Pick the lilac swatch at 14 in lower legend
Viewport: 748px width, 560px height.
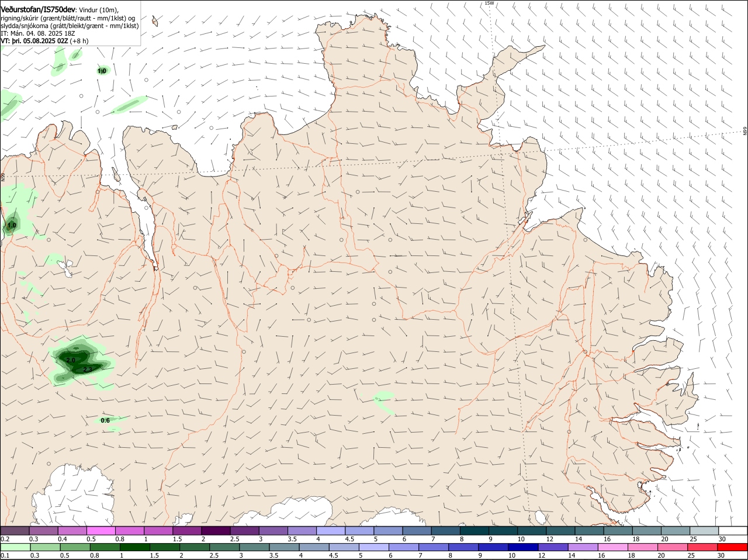coord(583,547)
